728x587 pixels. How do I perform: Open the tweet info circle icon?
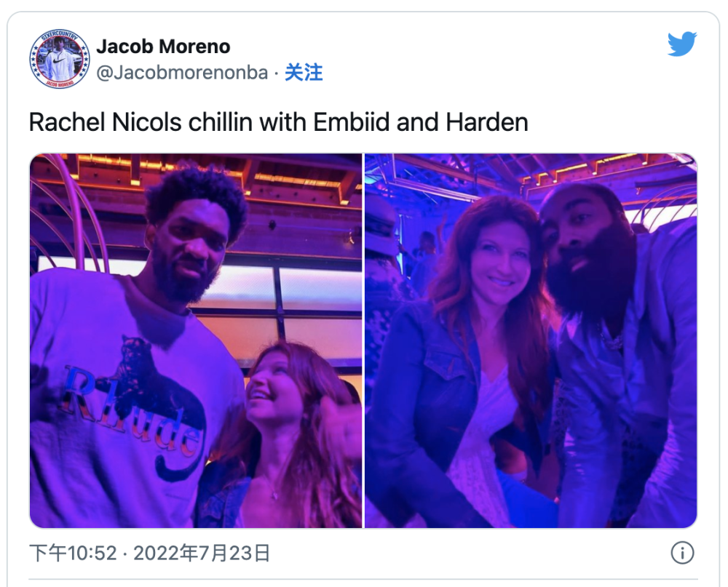(x=682, y=553)
